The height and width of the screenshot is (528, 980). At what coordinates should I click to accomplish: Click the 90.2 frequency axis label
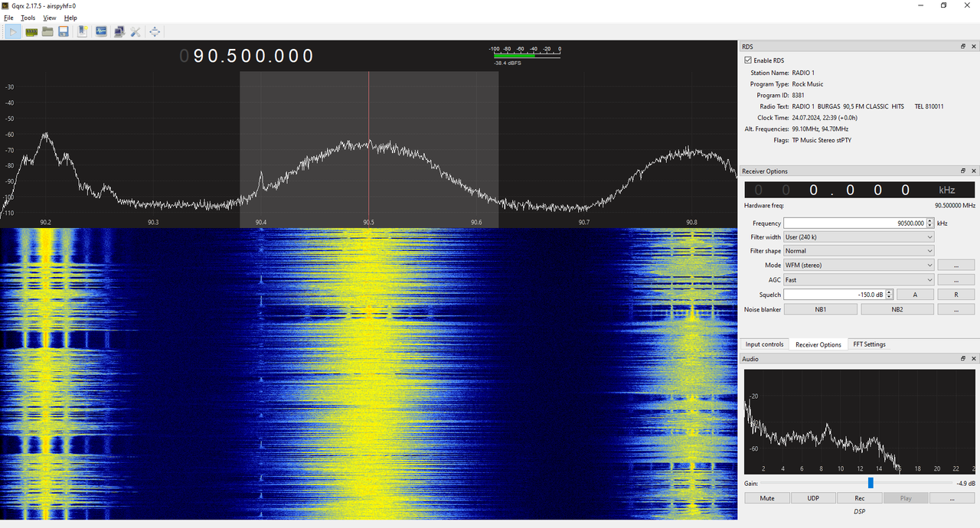coord(46,222)
